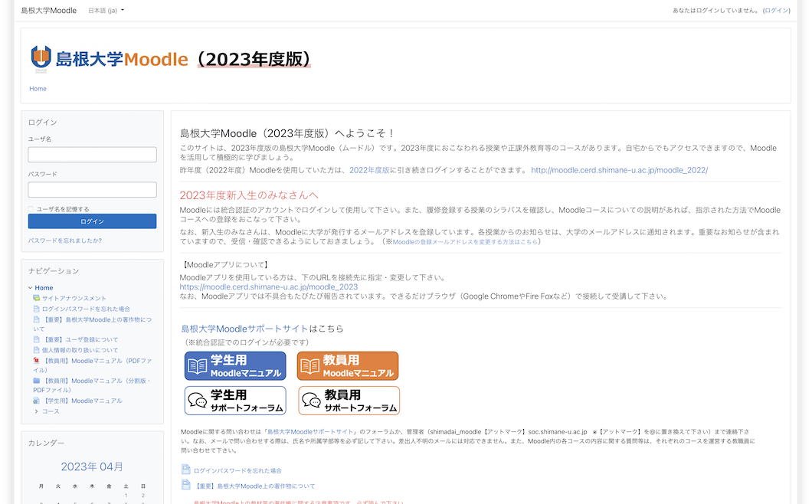Click the page icon for 【重要】ユーザ登録について
The height and width of the screenshot is (504, 812).
pyautogui.click(x=36, y=339)
